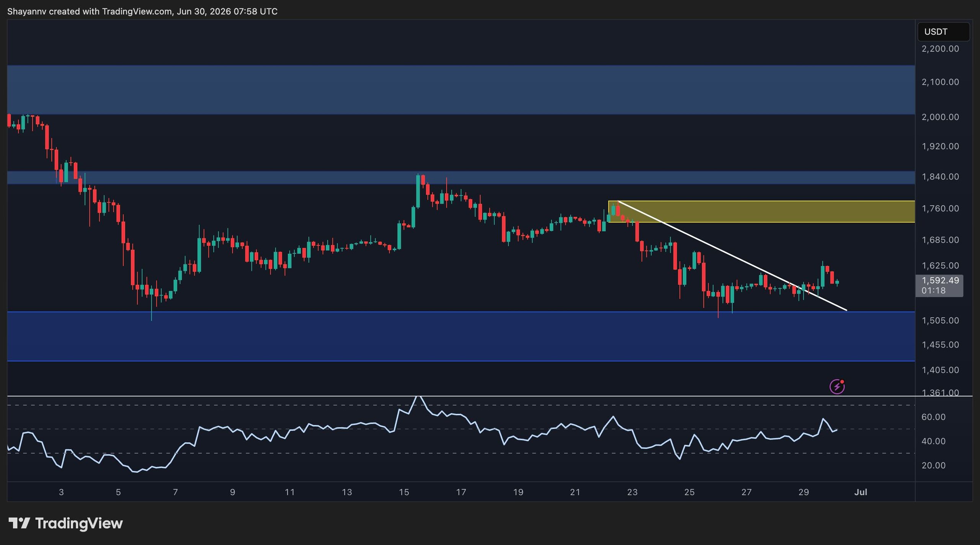Click the 29 date label on time axis
This screenshot has width=980, height=545.
pos(804,492)
